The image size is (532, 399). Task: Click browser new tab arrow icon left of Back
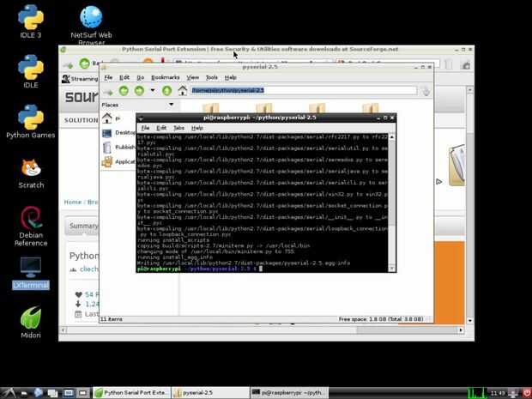(x=68, y=65)
